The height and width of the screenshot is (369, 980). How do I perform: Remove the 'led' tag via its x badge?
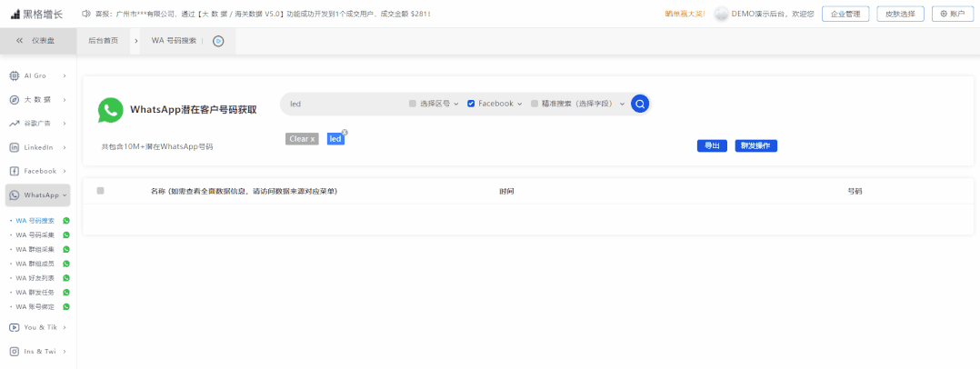[345, 133]
